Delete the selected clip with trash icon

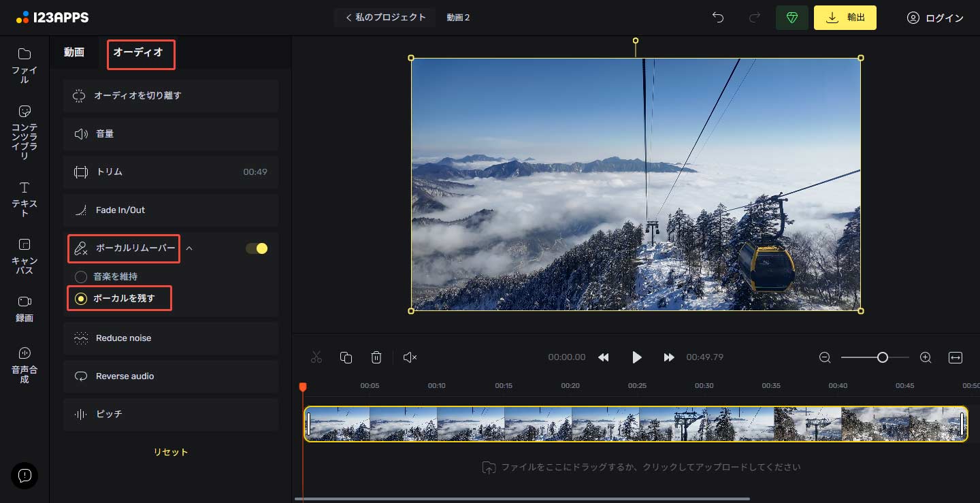[376, 357]
